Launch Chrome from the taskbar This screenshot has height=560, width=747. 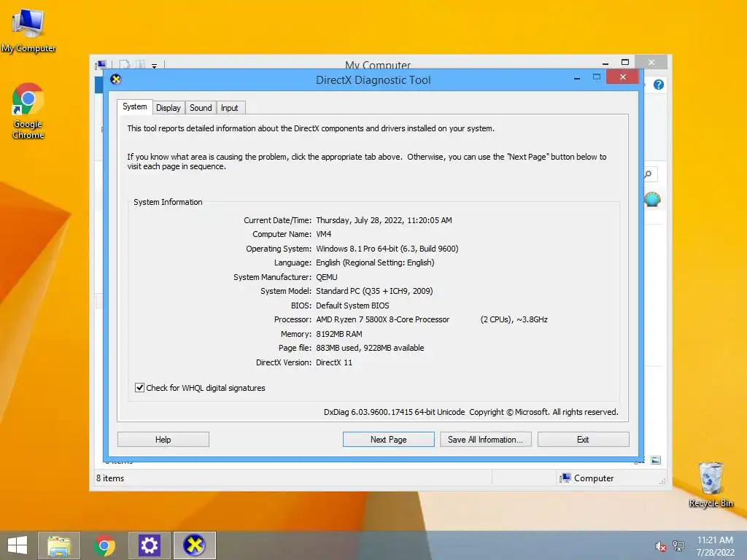tap(104, 545)
